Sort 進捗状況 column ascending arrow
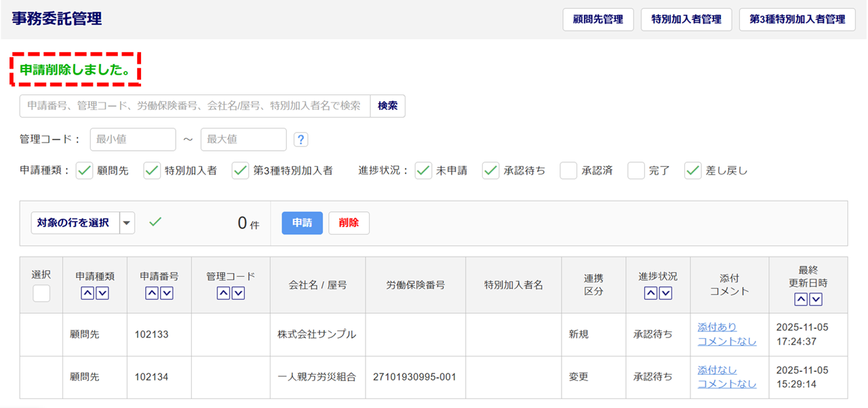 click(x=650, y=293)
